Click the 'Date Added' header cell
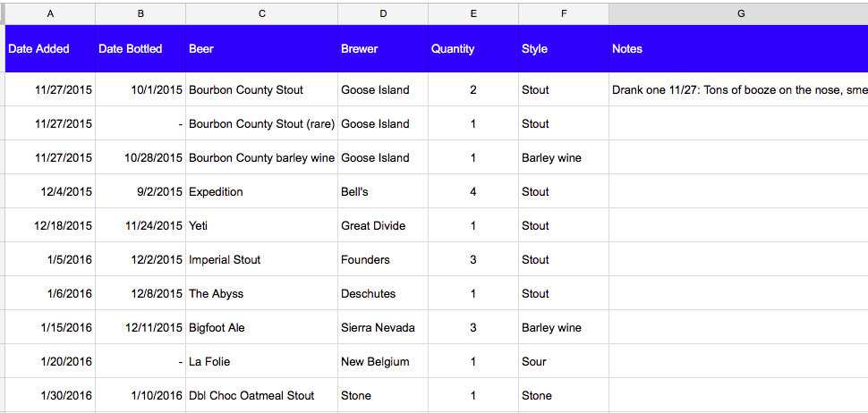The height and width of the screenshot is (413, 868). tap(49, 49)
